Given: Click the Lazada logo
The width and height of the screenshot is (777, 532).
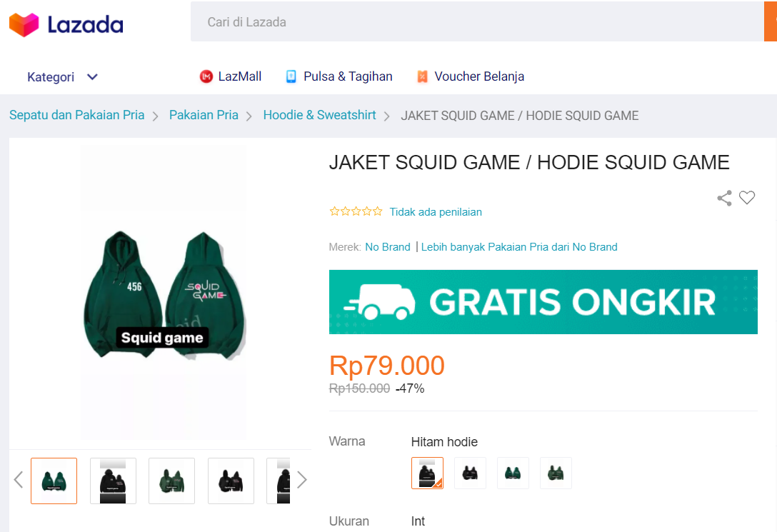Looking at the screenshot, I should tap(66, 24).
